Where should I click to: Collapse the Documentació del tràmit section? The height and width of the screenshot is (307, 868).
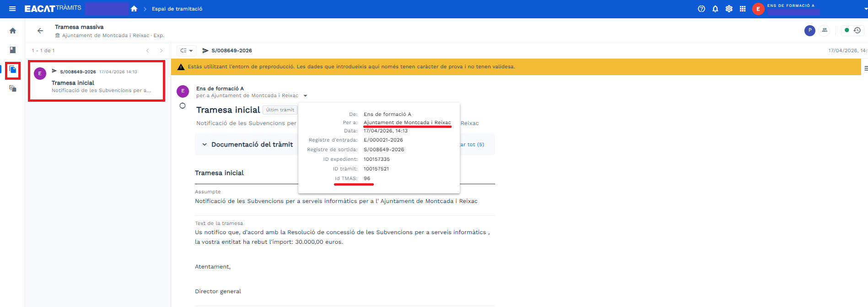(205, 144)
